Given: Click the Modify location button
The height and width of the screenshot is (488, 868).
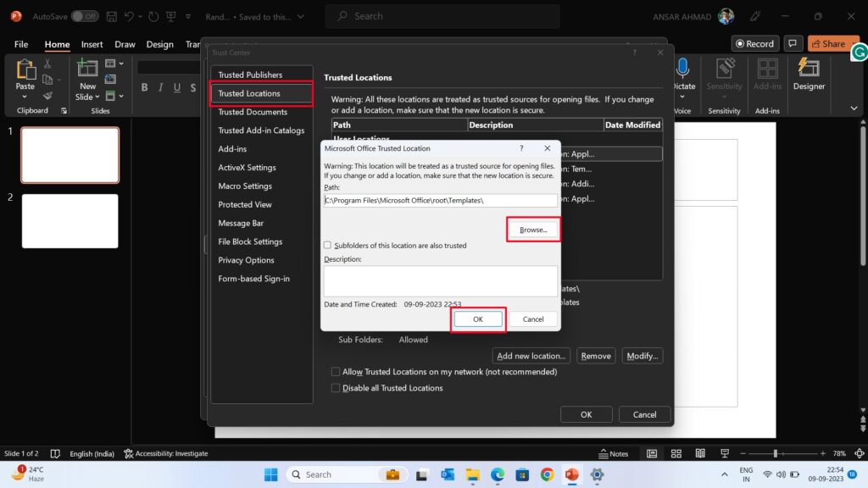Looking at the screenshot, I should click(x=643, y=356).
